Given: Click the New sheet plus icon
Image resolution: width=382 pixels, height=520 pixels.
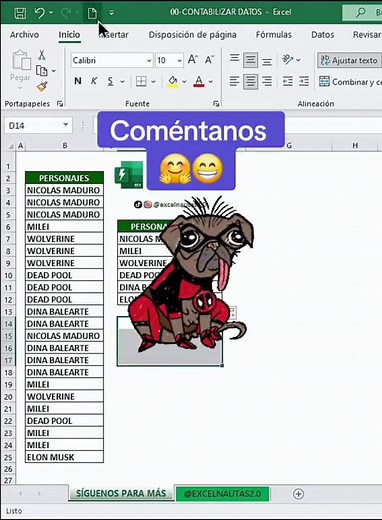Looking at the screenshot, I should [x=298, y=494].
